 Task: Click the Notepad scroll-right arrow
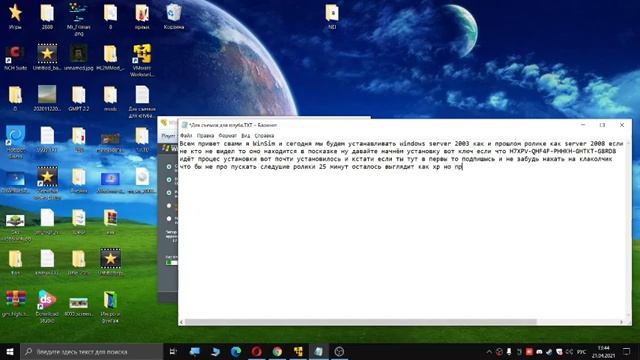(622, 322)
